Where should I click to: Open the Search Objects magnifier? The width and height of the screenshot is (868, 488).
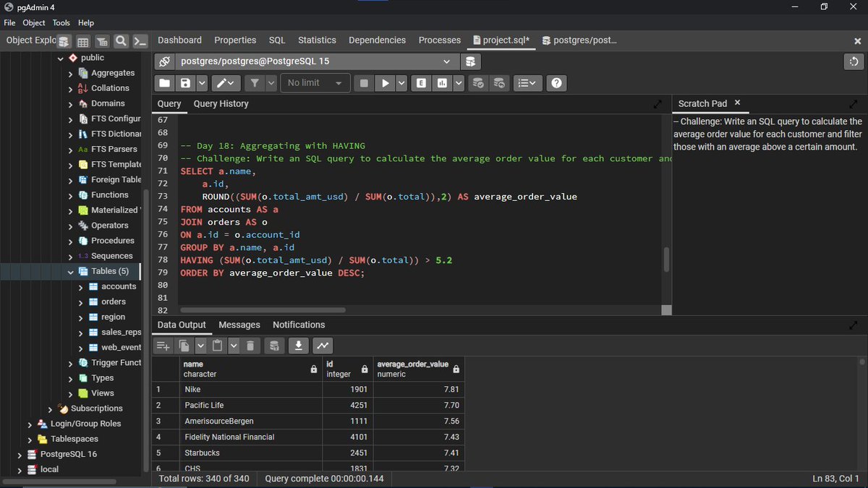[x=122, y=40]
